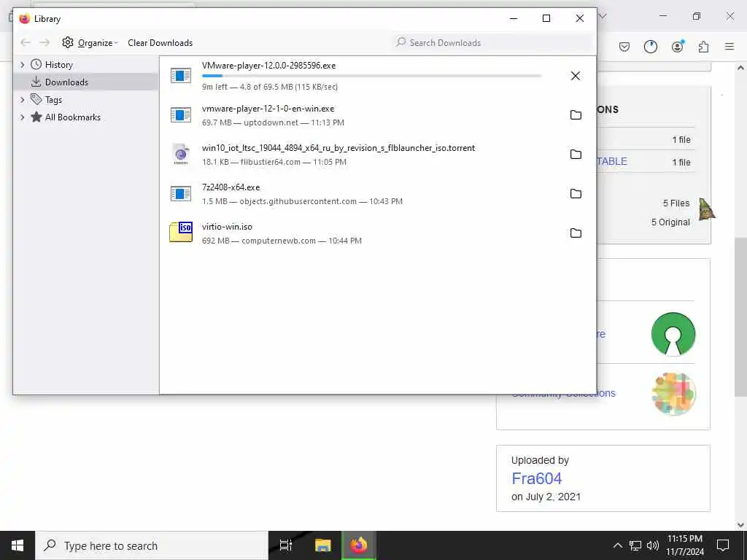Open the volume tray icon
Viewport: 747px width, 560px height.
tap(652, 545)
